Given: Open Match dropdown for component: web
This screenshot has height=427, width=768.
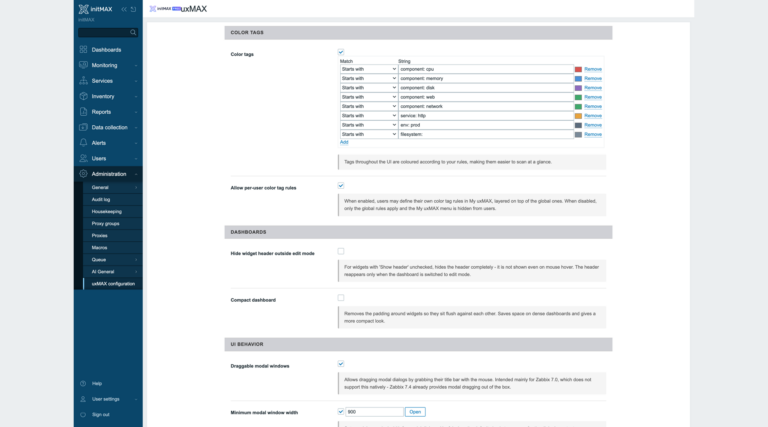Looking at the screenshot, I should coord(369,97).
